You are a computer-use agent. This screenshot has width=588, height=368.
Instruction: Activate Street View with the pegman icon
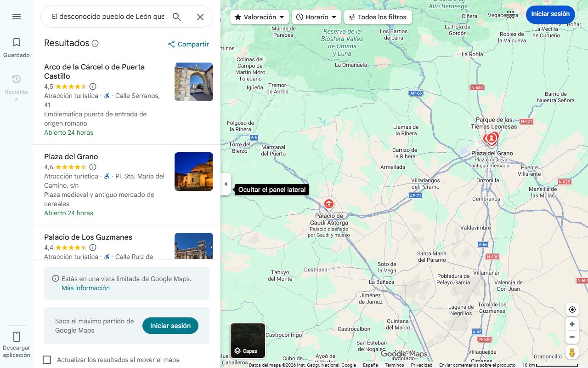pyautogui.click(x=572, y=352)
